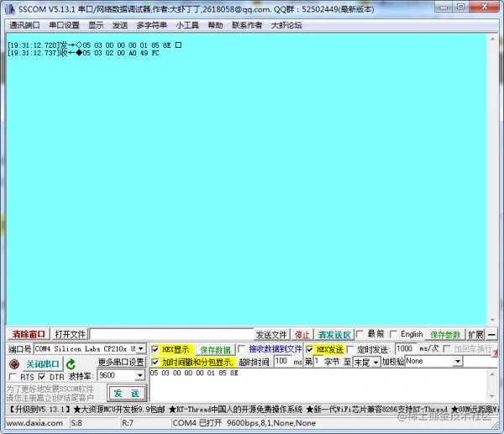Enable the RTS checkbox
This screenshot has height=434, width=504.
[x=13, y=377]
